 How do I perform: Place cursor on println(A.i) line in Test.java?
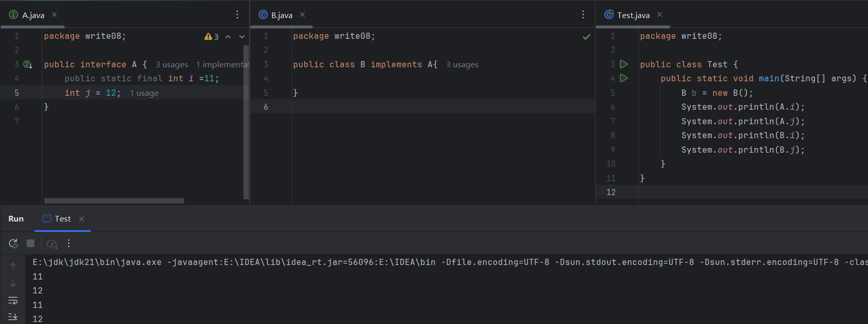click(743, 107)
